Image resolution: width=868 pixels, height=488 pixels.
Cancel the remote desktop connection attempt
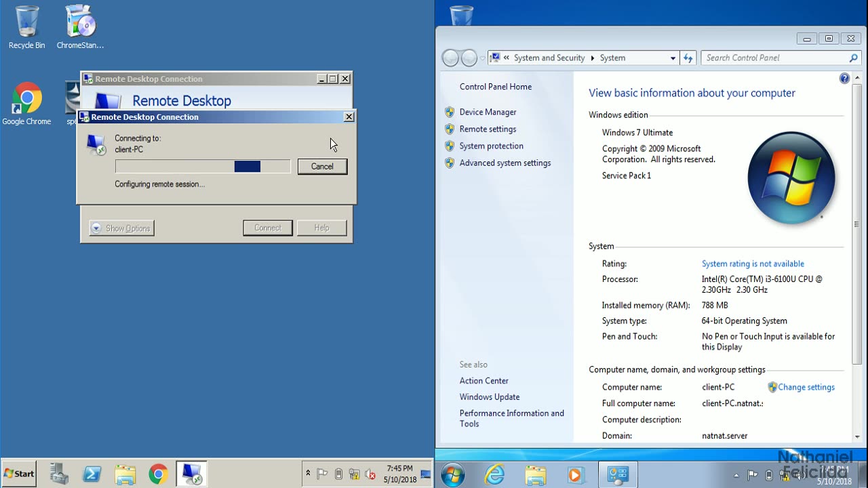pyautogui.click(x=322, y=167)
